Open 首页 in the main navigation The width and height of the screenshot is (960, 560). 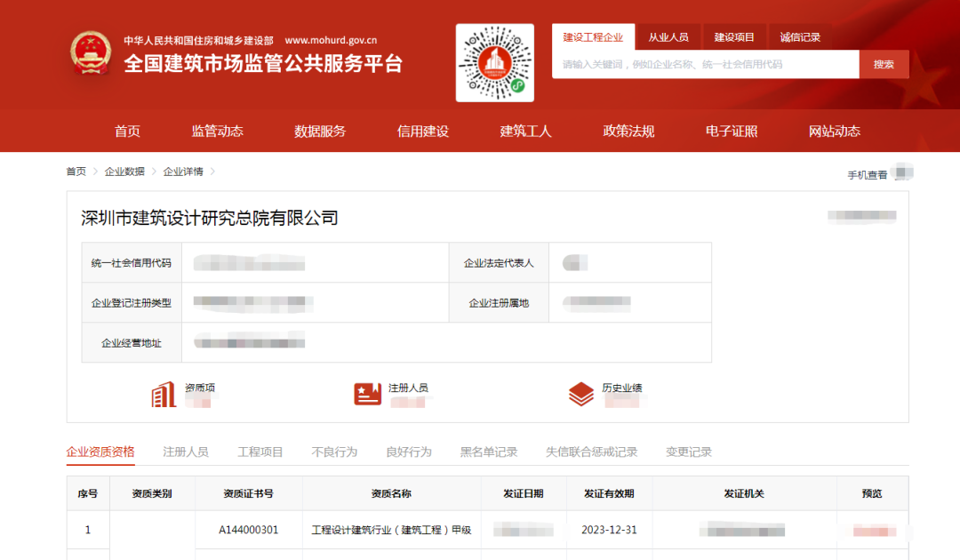[127, 131]
